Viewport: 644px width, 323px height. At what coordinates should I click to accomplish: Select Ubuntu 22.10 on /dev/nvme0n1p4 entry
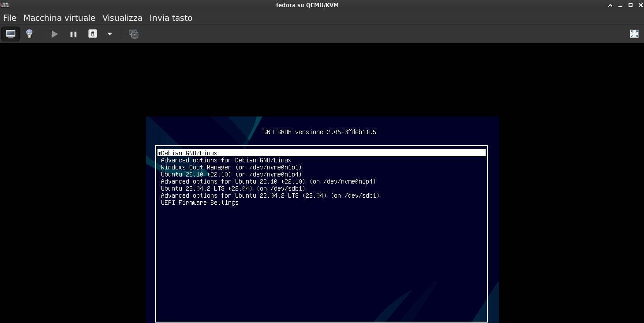(x=231, y=174)
